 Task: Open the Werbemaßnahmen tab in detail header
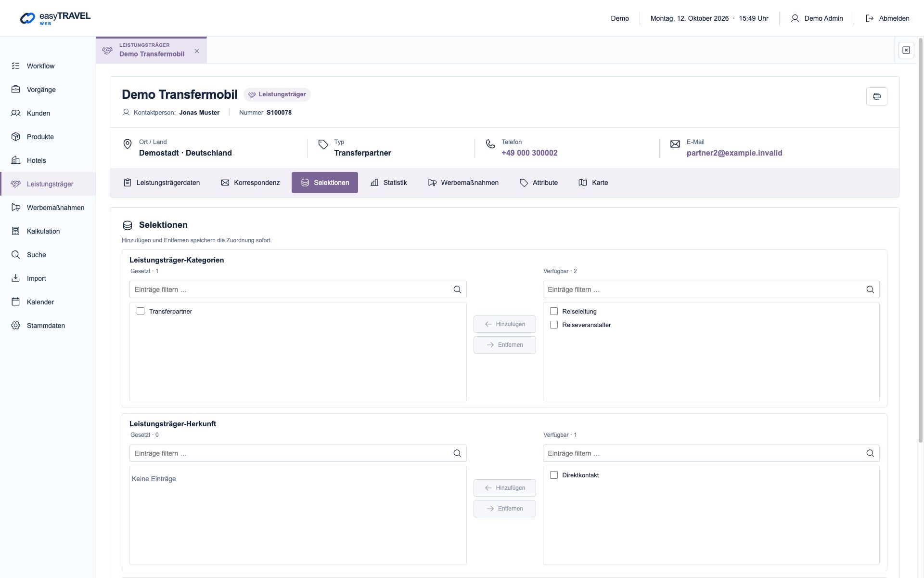click(463, 183)
